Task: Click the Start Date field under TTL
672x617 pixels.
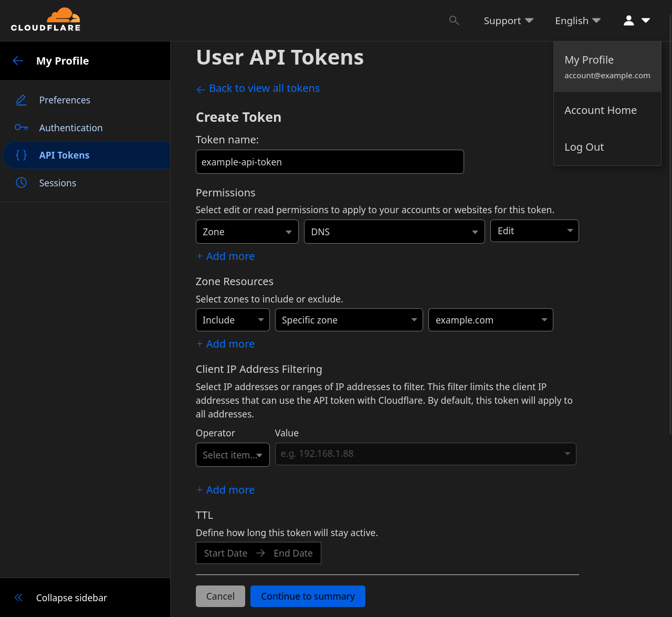Action: point(226,553)
